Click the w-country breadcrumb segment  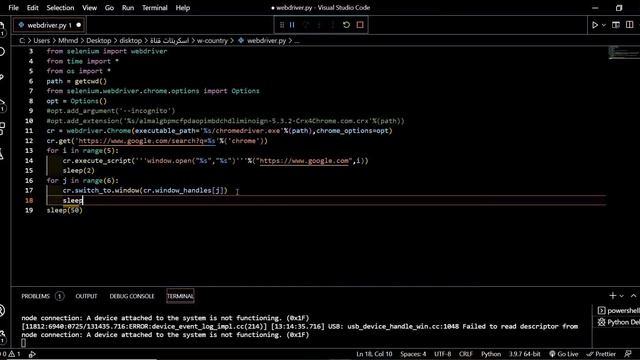212,40
